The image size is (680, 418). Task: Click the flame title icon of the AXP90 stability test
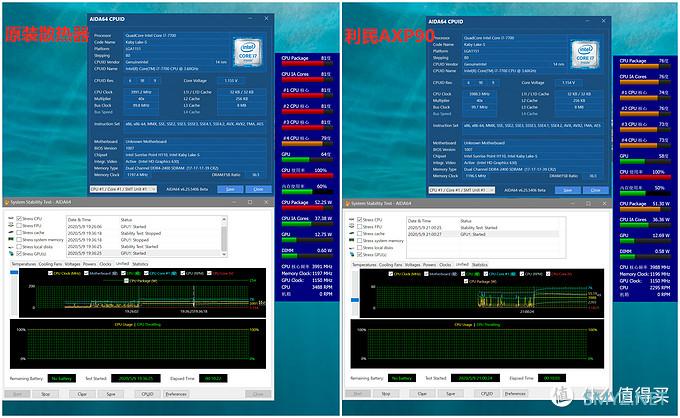347,203
